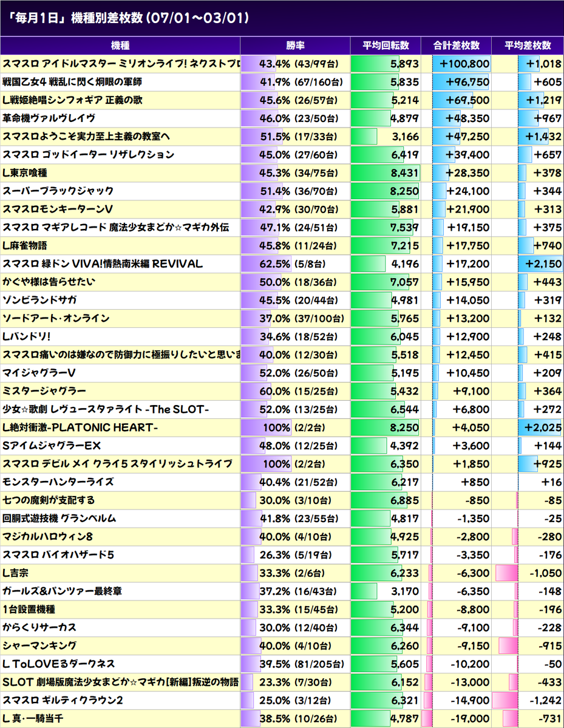Screen dimensions: 564x728
Task: Select the マイジャグラーV machine name
Action: [39, 373]
